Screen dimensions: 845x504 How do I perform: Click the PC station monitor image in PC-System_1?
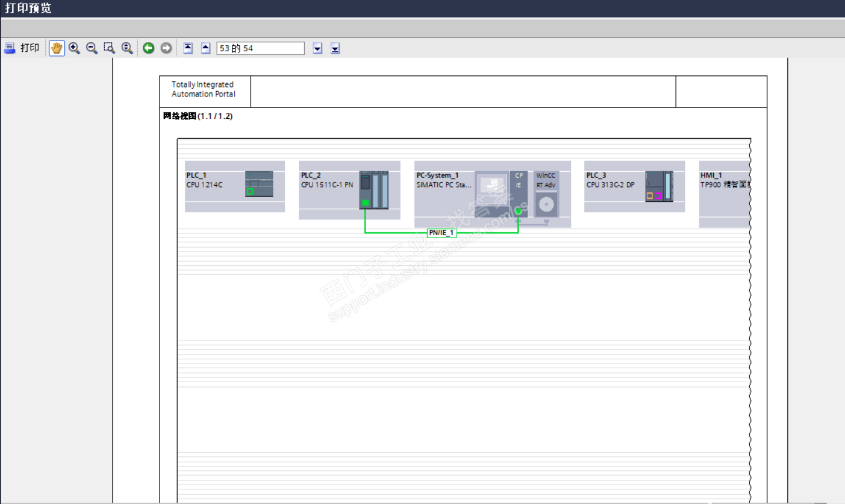coord(492,194)
